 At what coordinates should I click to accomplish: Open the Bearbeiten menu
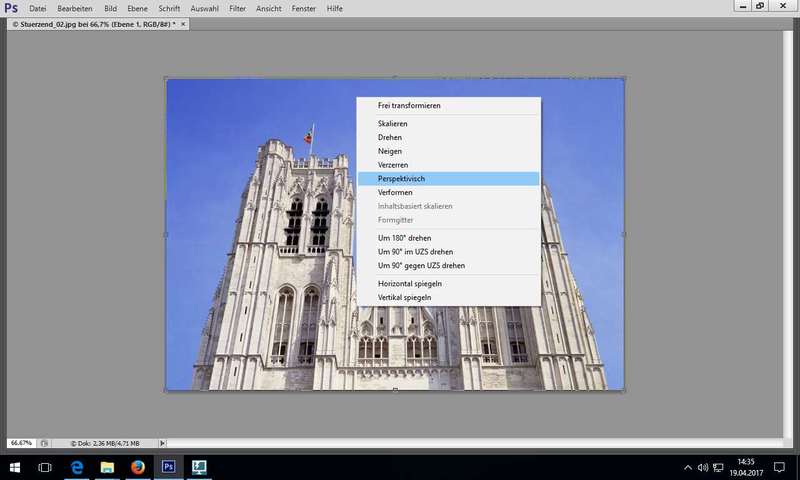coord(75,8)
